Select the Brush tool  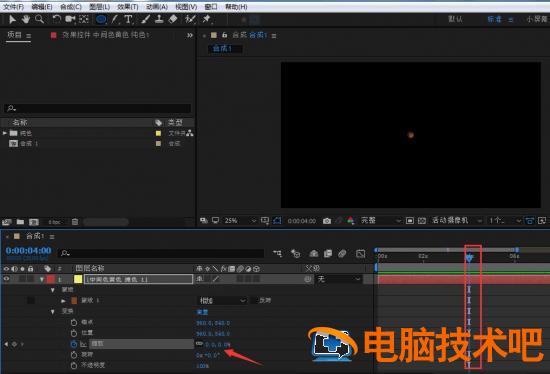(145, 19)
